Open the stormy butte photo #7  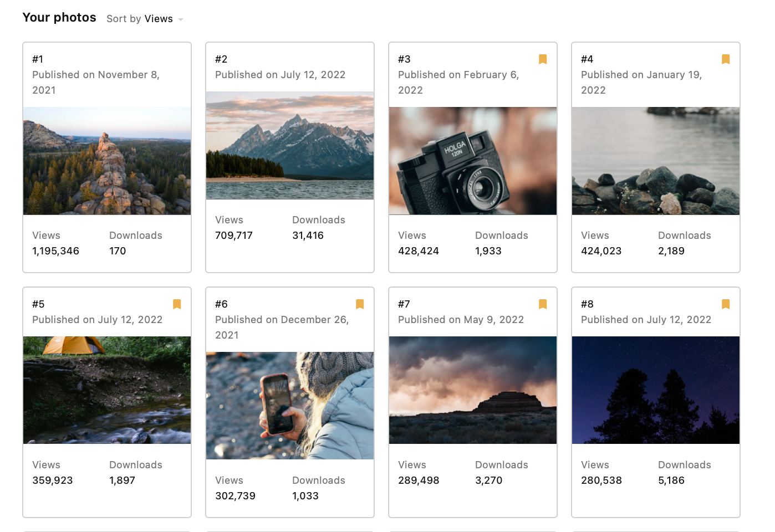pyautogui.click(x=473, y=390)
